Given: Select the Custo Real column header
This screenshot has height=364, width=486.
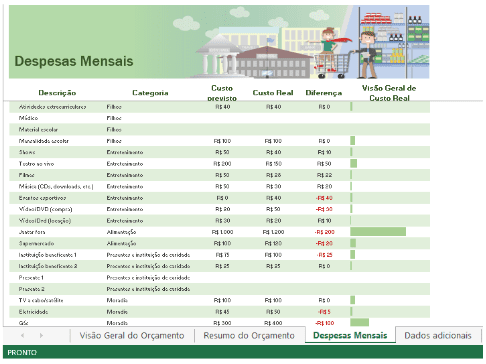Looking at the screenshot, I should click(x=273, y=93).
